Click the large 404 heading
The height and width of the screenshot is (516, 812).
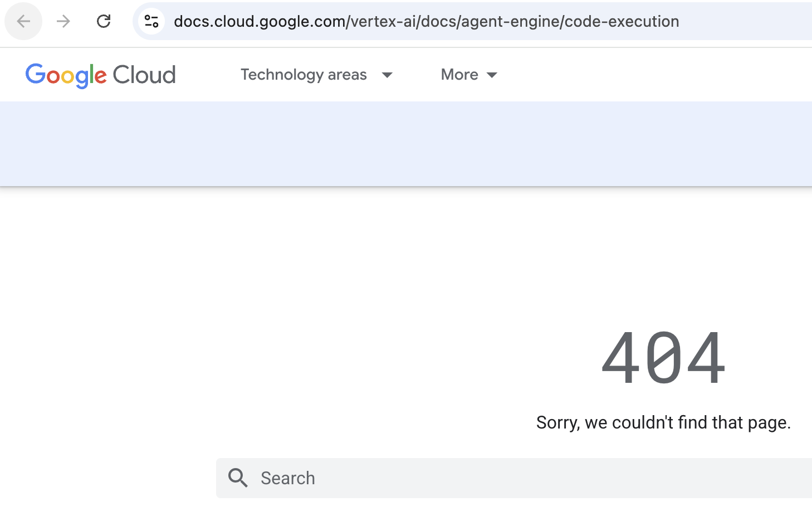click(663, 358)
